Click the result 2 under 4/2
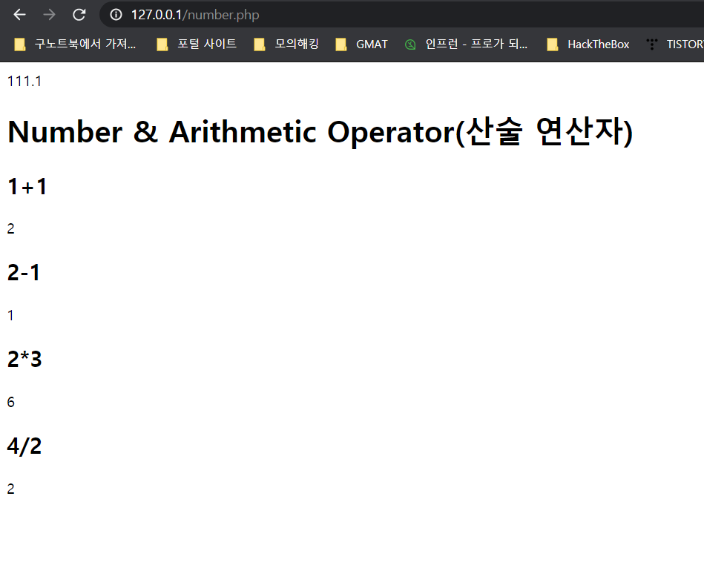 point(11,489)
